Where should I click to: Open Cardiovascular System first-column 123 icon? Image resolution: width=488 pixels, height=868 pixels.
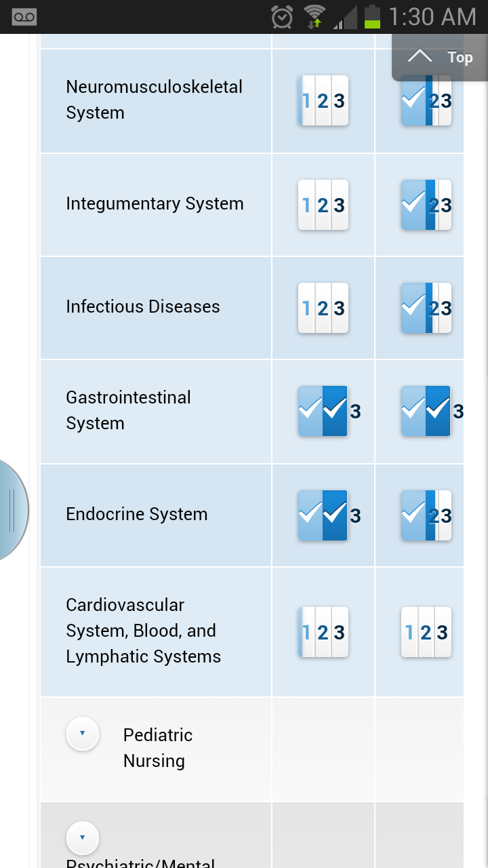point(323,632)
